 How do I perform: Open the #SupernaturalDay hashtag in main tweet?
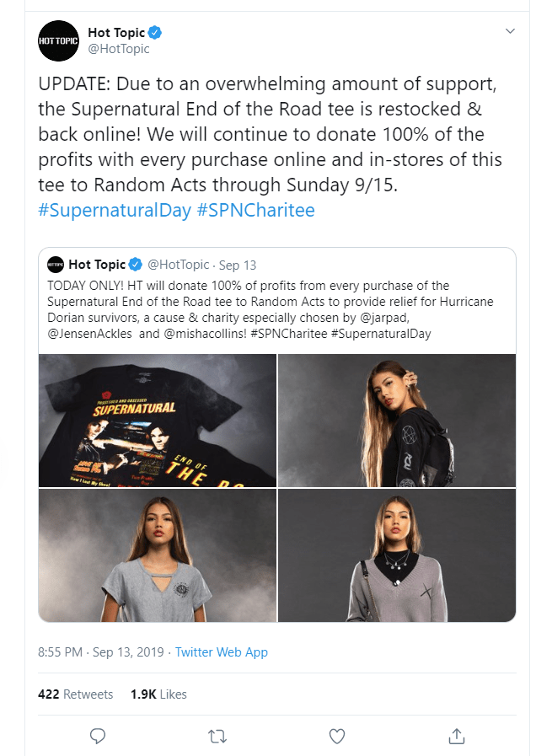pos(115,210)
